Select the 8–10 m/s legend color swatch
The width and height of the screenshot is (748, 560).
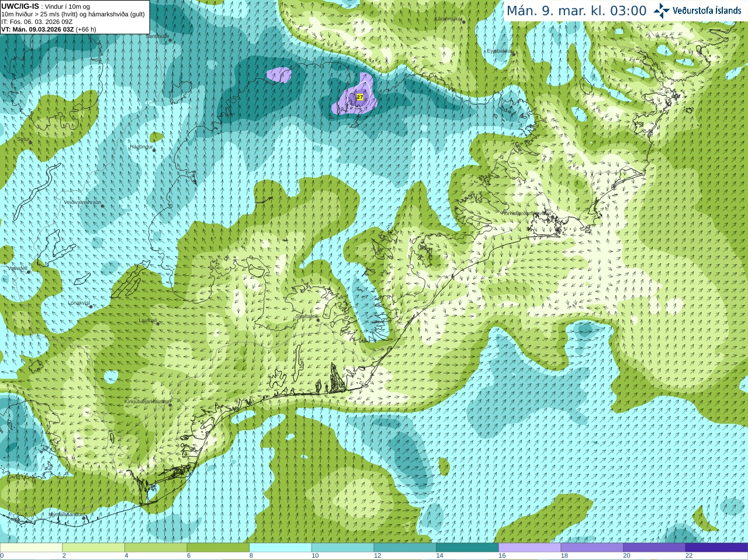pyautogui.click(x=280, y=548)
